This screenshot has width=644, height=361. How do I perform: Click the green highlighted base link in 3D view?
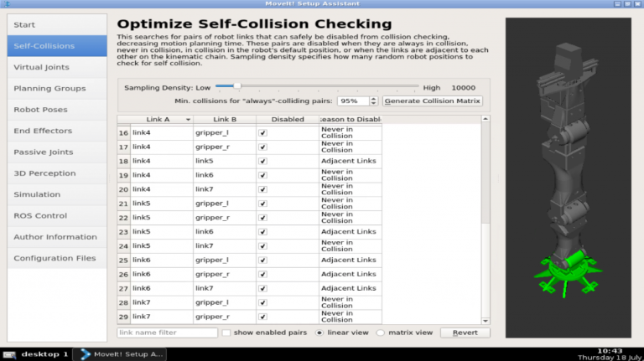click(569, 273)
